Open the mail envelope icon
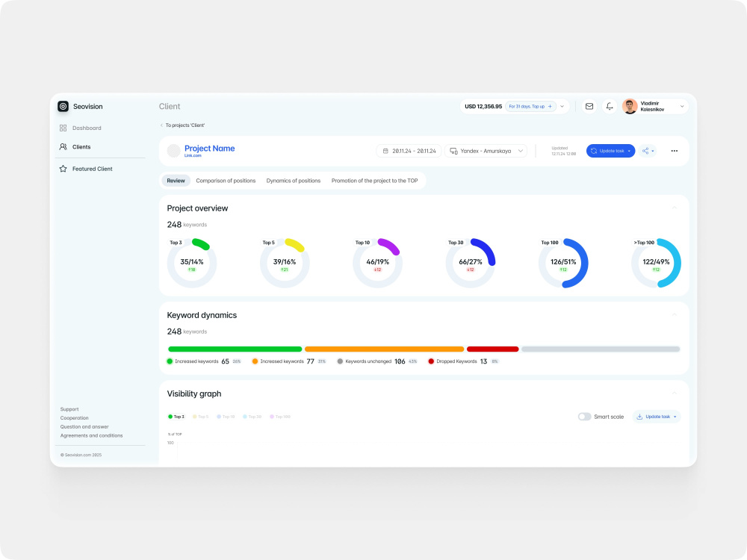The image size is (747, 560). [x=589, y=106]
